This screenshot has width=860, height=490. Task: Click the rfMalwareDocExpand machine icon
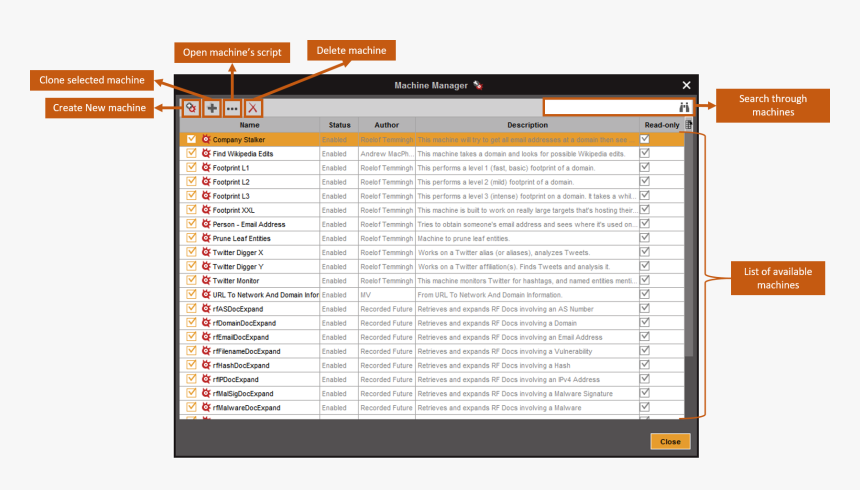click(x=206, y=407)
